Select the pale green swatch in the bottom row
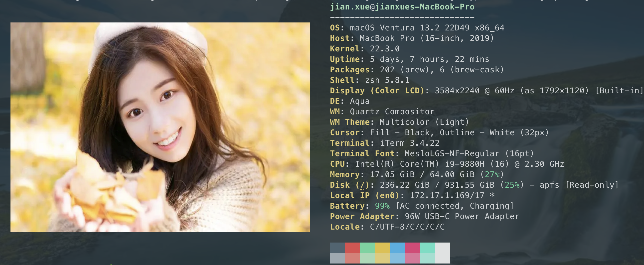 pos(367,258)
